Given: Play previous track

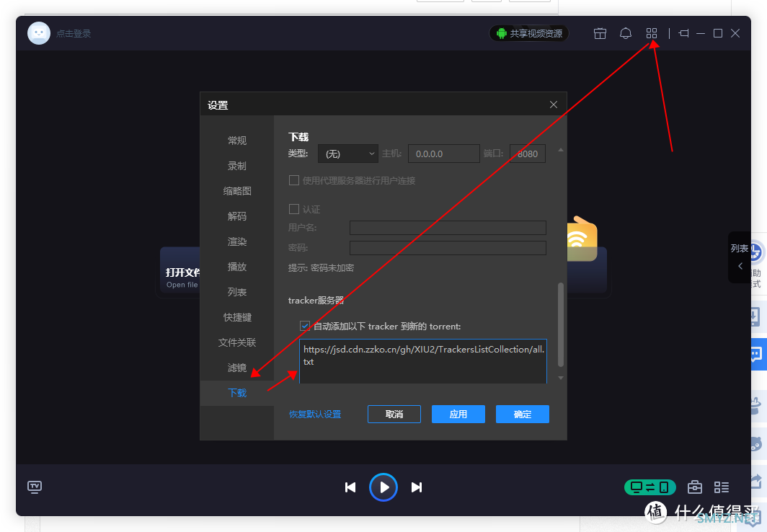Looking at the screenshot, I should click(x=350, y=487).
